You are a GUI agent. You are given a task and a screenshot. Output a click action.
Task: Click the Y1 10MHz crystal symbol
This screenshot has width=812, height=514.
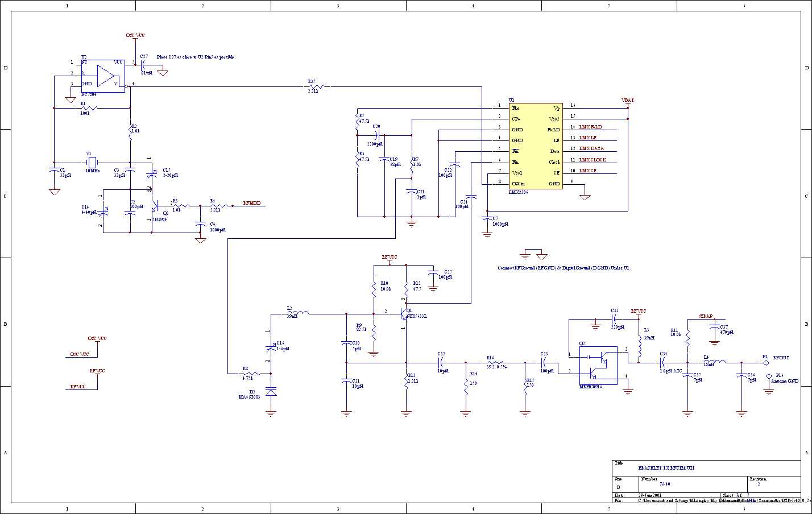pyautogui.click(x=92, y=161)
